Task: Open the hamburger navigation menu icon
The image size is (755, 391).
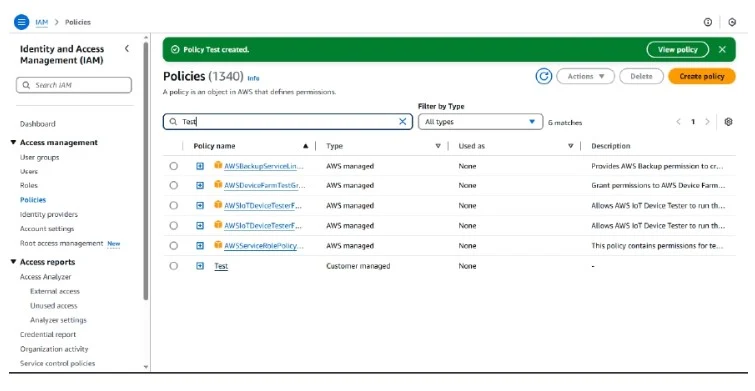Action: pyautogui.click(x=22, y=22)
